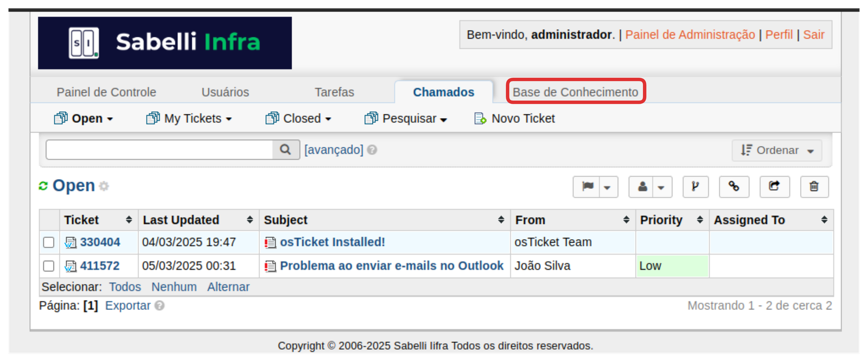This screenshot has width=868, height=362.
Task: Open the Tarefas tab
Action: point(334,92)
